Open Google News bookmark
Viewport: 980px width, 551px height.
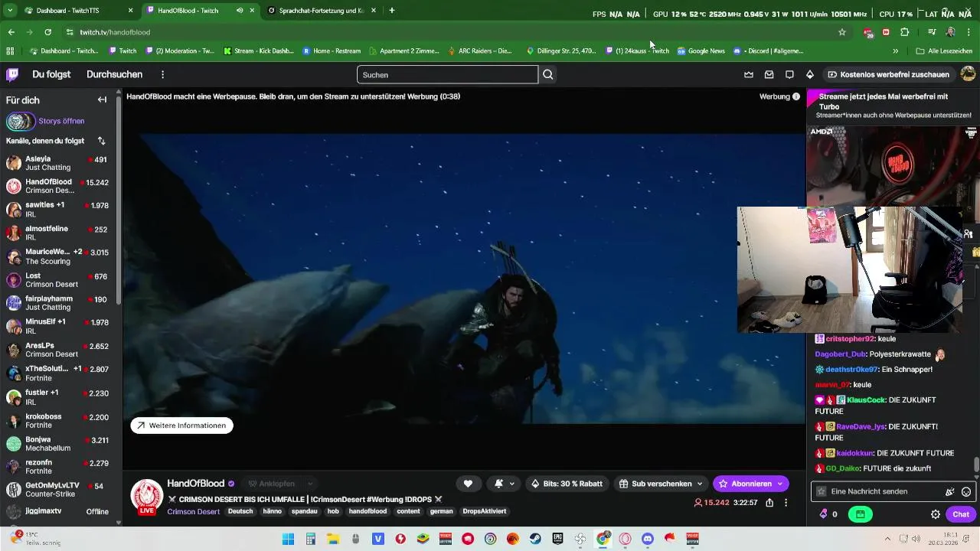(x=701, y=51)
